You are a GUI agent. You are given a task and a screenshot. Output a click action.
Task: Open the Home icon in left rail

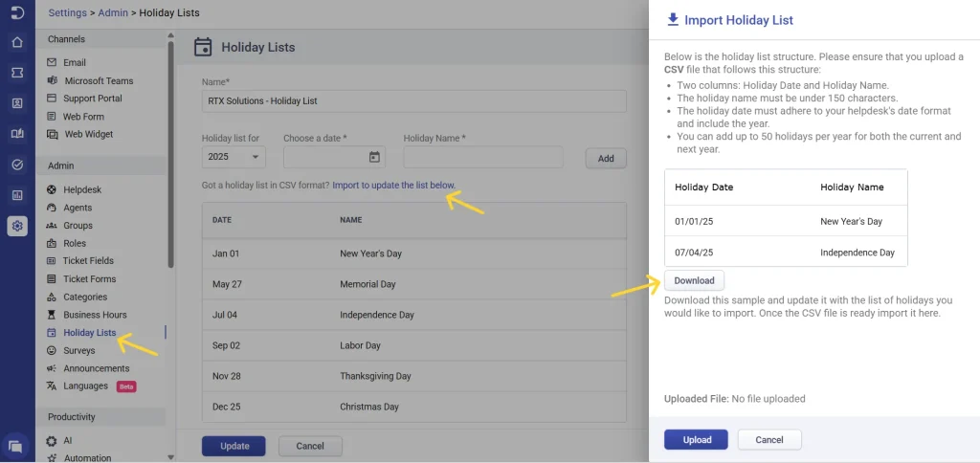coord(17,42)
